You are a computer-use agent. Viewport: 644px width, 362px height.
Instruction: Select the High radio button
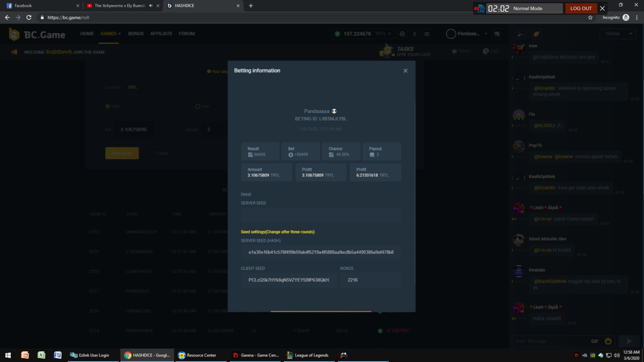click(108, 106)
